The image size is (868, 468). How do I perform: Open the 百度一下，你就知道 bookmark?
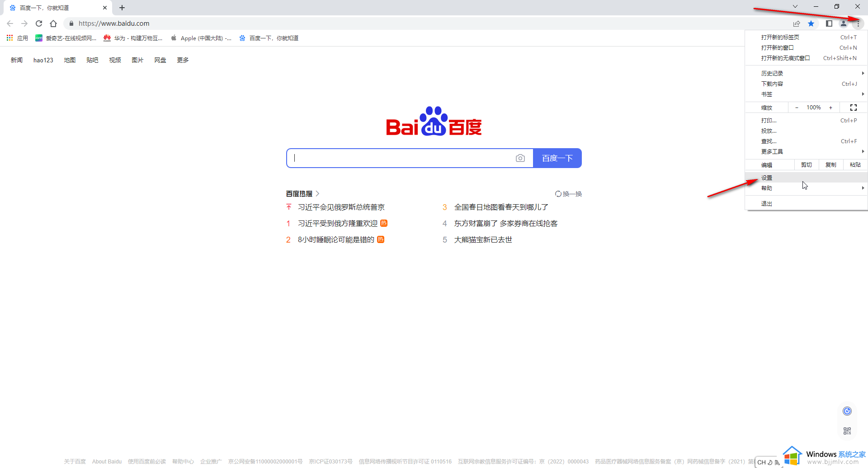(x=269, y=38)
